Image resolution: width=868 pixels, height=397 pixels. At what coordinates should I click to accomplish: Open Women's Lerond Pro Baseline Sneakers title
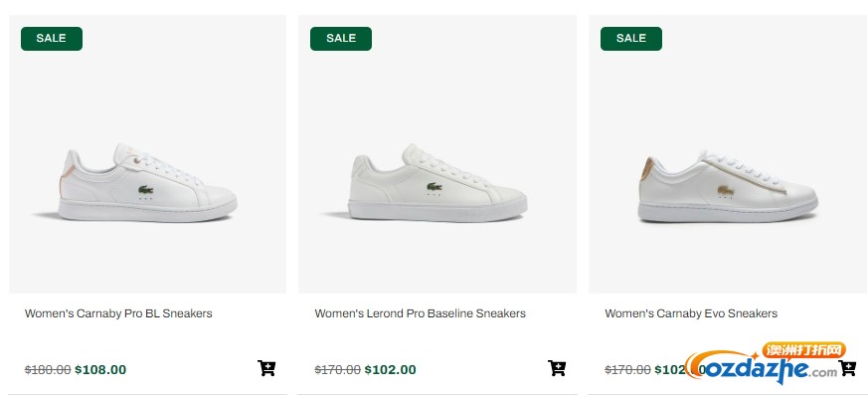[x=421, y=313]
